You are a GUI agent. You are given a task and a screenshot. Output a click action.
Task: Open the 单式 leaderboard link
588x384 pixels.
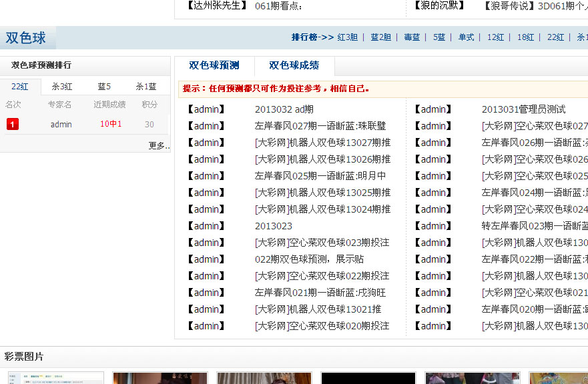click(x=466, y=37)
